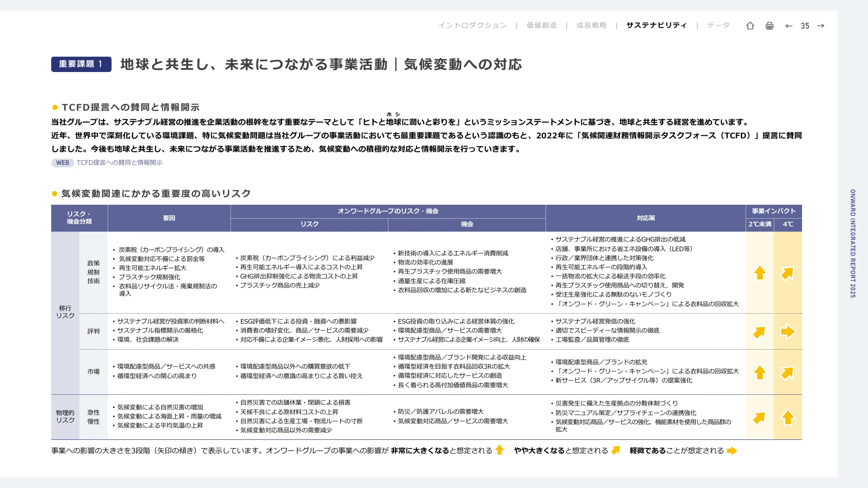
Task: Switch to the サステナビリティ section
Action: [656, 26]
